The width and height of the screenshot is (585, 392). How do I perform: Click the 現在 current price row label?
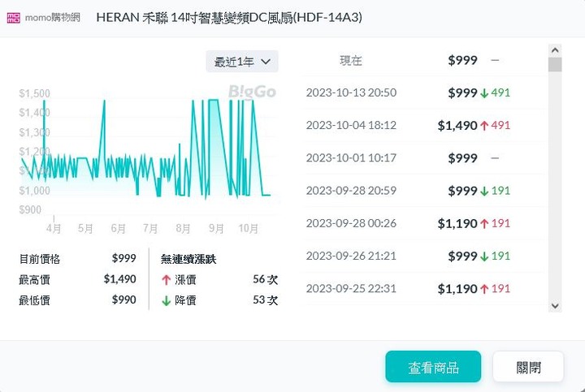click(351, 60)
